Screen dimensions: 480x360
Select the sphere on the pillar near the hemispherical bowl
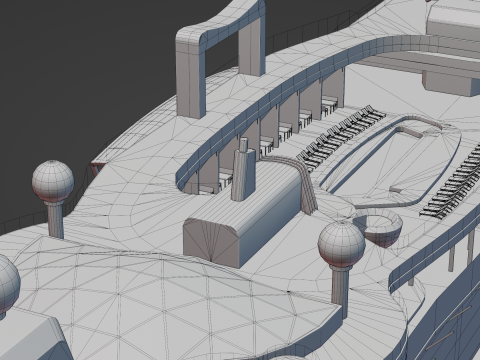tap(341, 243)
